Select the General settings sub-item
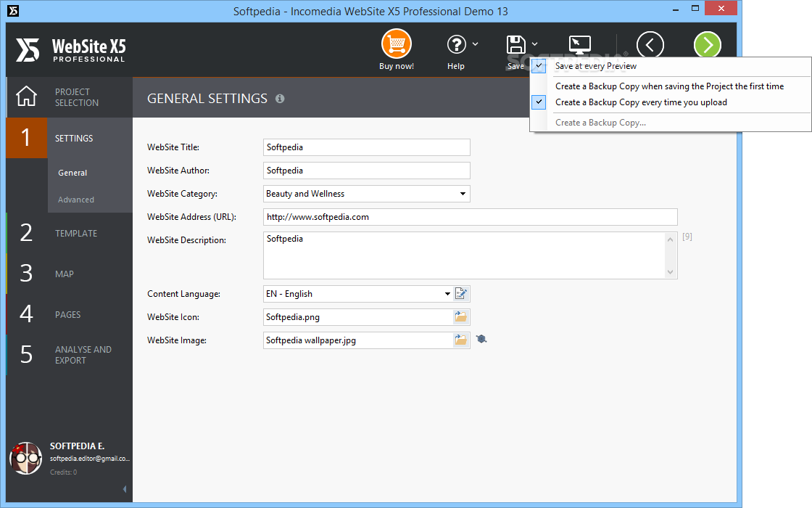 point(72,173)
